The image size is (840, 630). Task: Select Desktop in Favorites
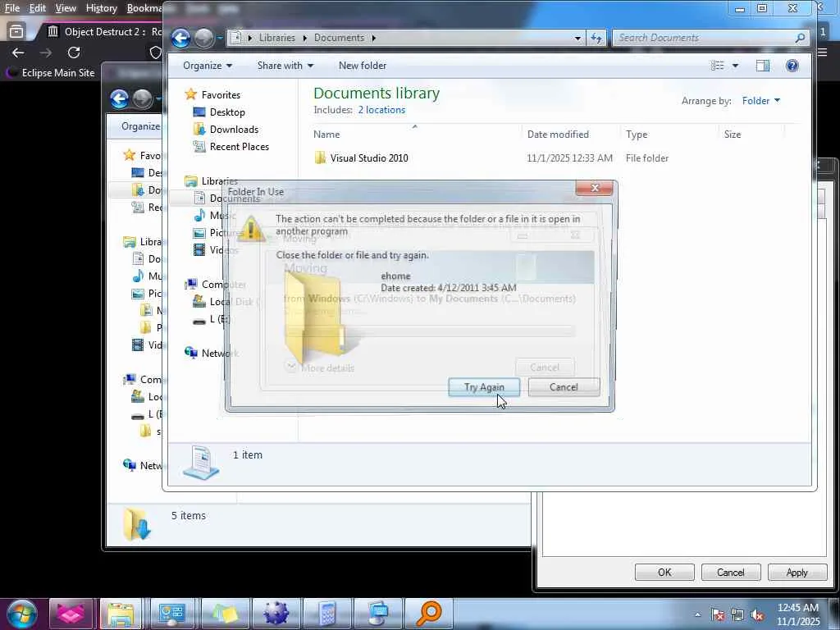point(227,112)
